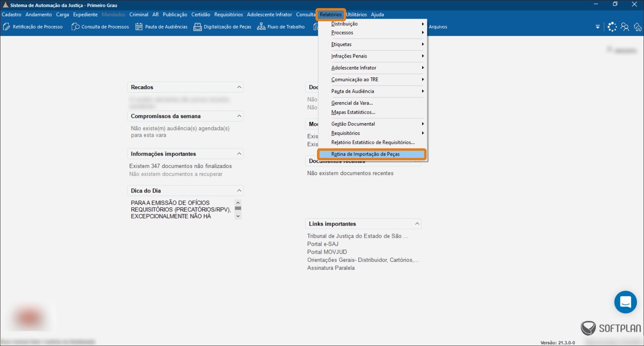Click the Pauta de Audiências calendar icon
This screenshot has width=644, height=346.
pos(139,27)
